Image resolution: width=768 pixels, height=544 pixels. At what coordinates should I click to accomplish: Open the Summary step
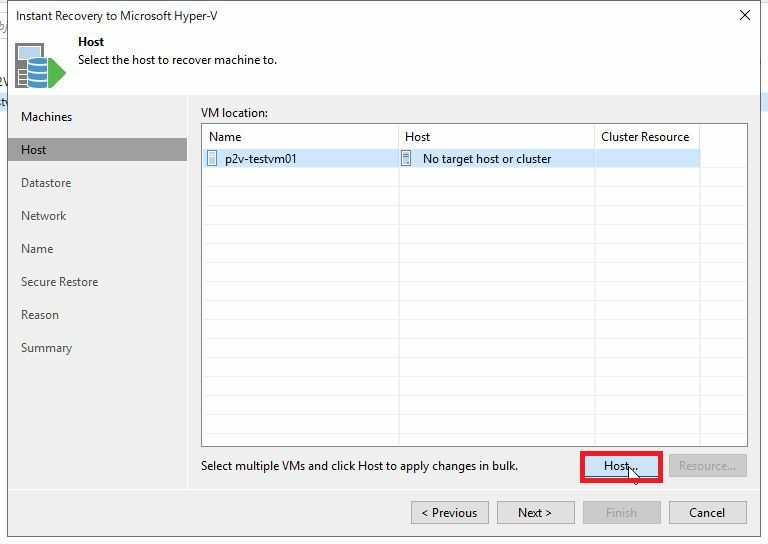pos(46,348)
